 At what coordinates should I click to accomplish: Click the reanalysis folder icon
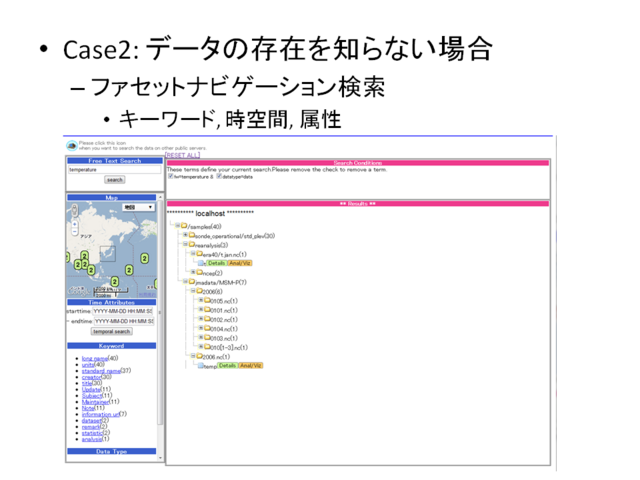(190, 244)
